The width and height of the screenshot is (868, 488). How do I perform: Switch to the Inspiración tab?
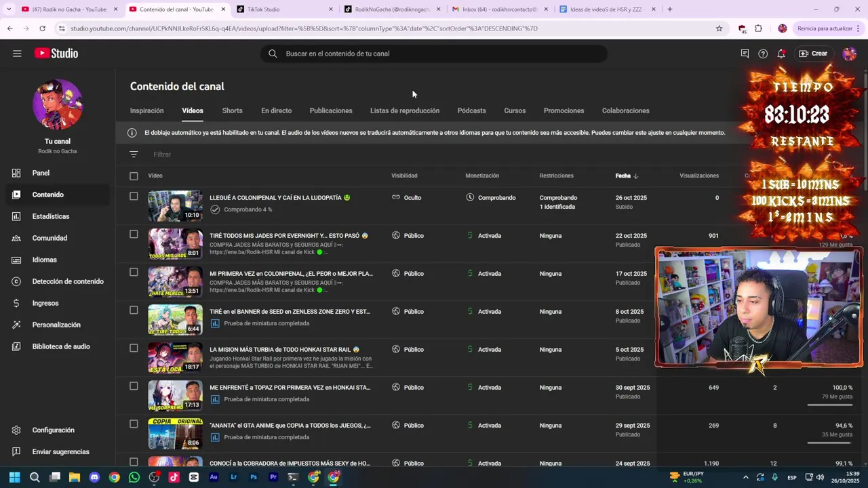tap(146, 110)
